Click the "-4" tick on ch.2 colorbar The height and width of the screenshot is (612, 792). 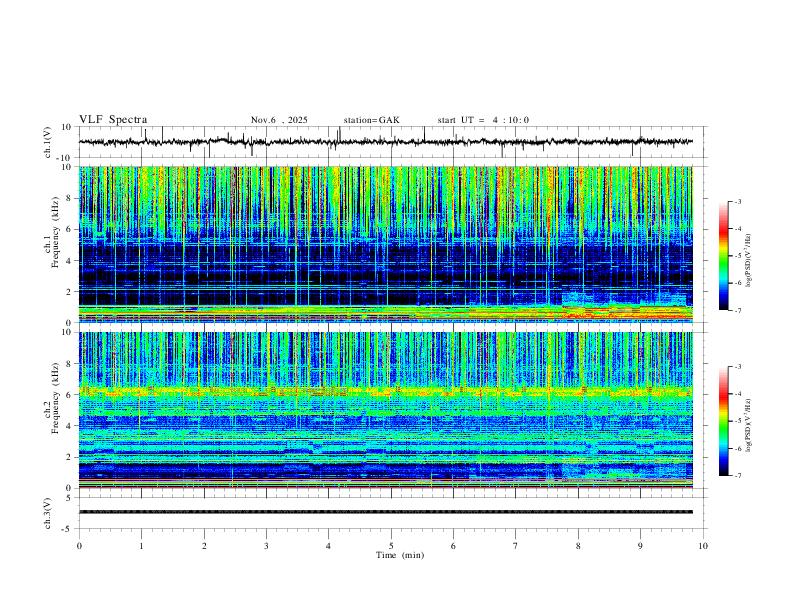pyautogui.click(x=737, y=393)
